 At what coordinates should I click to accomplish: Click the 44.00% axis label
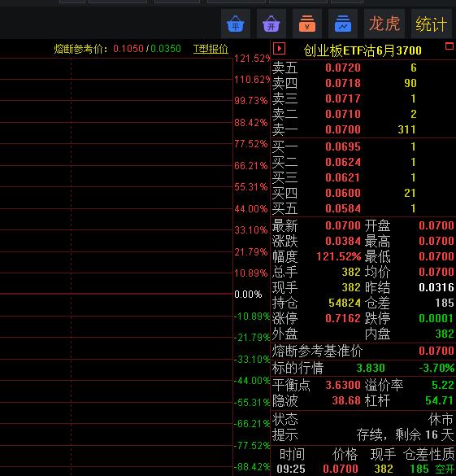tap(251, 209)
